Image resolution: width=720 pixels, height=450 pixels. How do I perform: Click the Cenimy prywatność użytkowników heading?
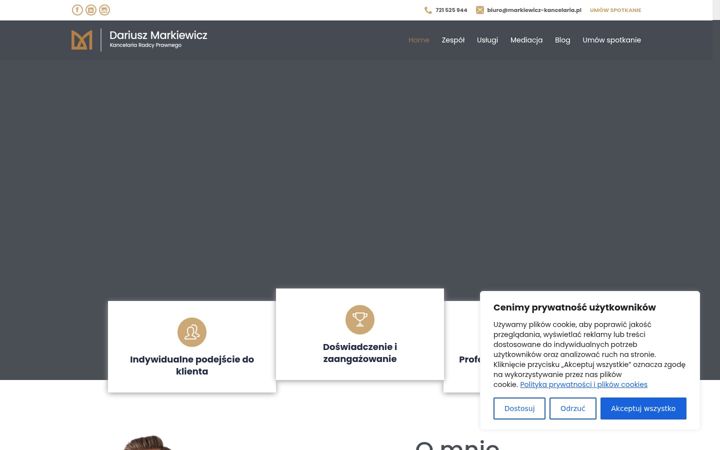(x=574, y=307)
